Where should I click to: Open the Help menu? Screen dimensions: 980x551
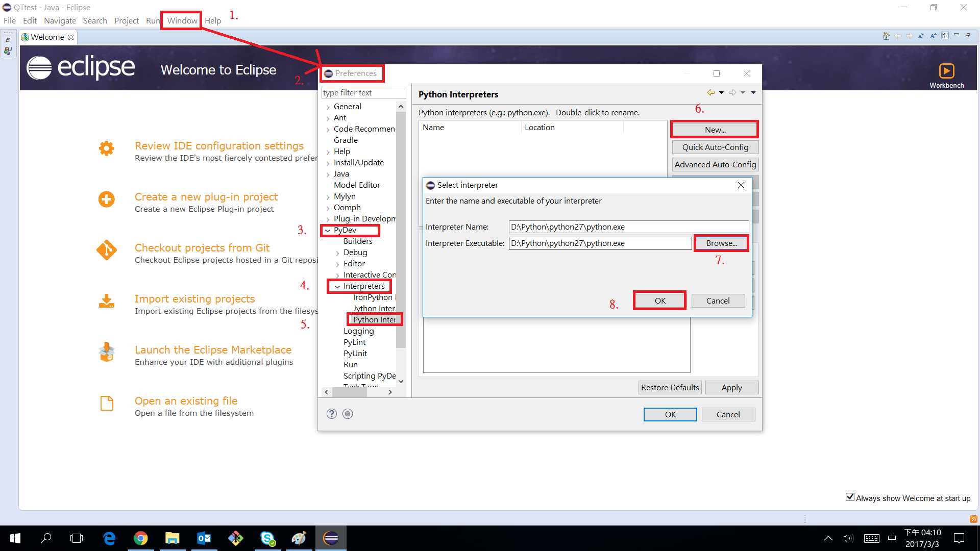(x=213, y=20)
